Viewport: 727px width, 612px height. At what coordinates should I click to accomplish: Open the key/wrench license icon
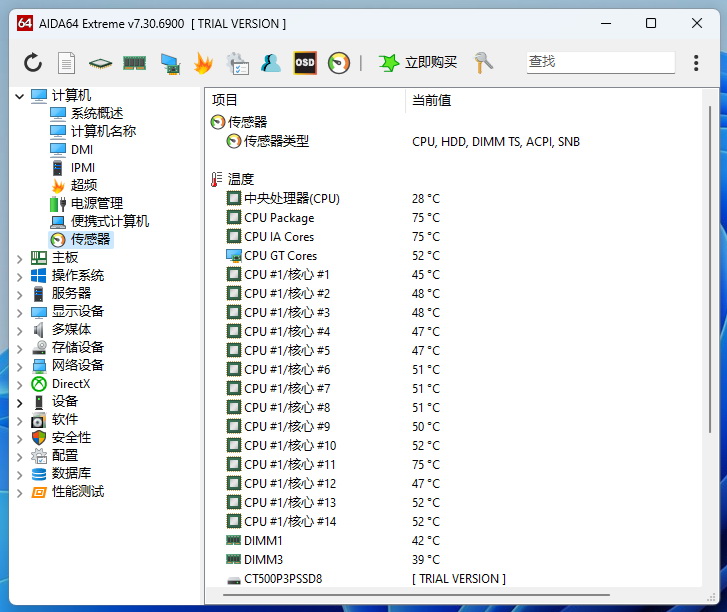point(483,63)
